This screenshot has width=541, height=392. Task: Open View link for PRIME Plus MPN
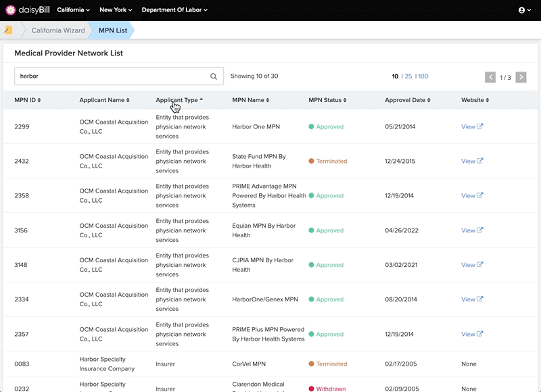point(468,334)
